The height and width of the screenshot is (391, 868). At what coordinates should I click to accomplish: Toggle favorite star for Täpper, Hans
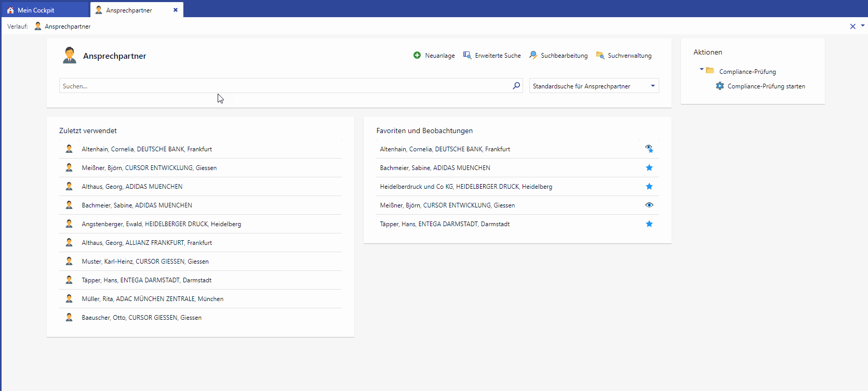[x=649, y=224]
